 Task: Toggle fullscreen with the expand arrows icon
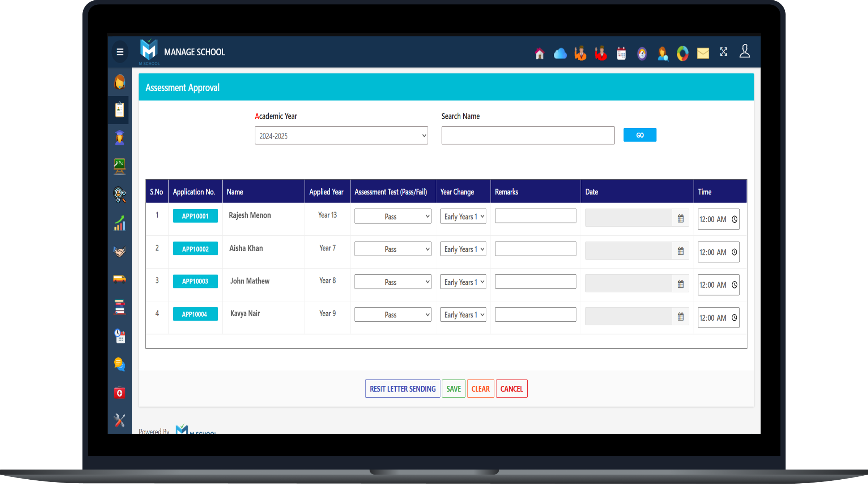coord(723,52)
